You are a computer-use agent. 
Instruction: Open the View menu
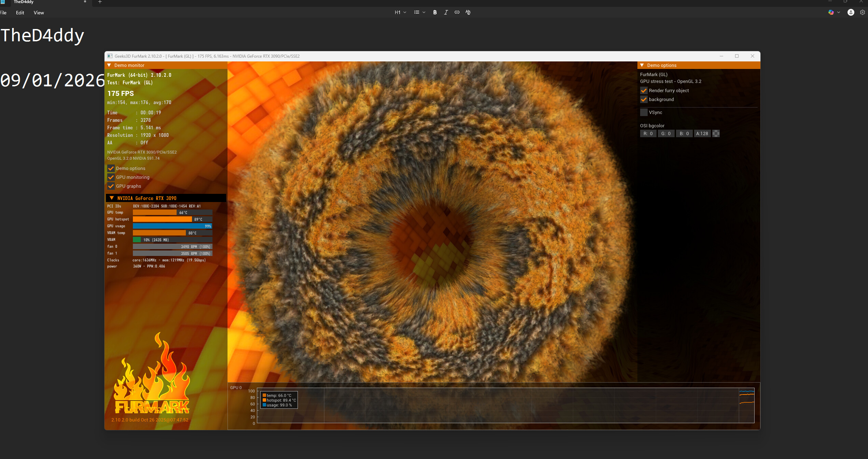pyautogui.click(x=39, y=13)
